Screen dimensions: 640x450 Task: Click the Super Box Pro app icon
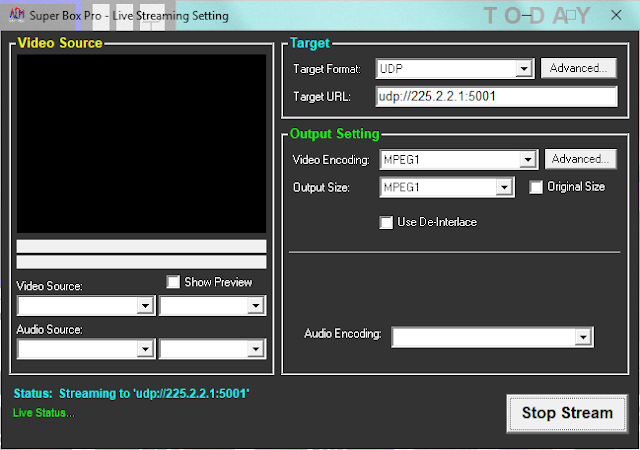point(17,16)
